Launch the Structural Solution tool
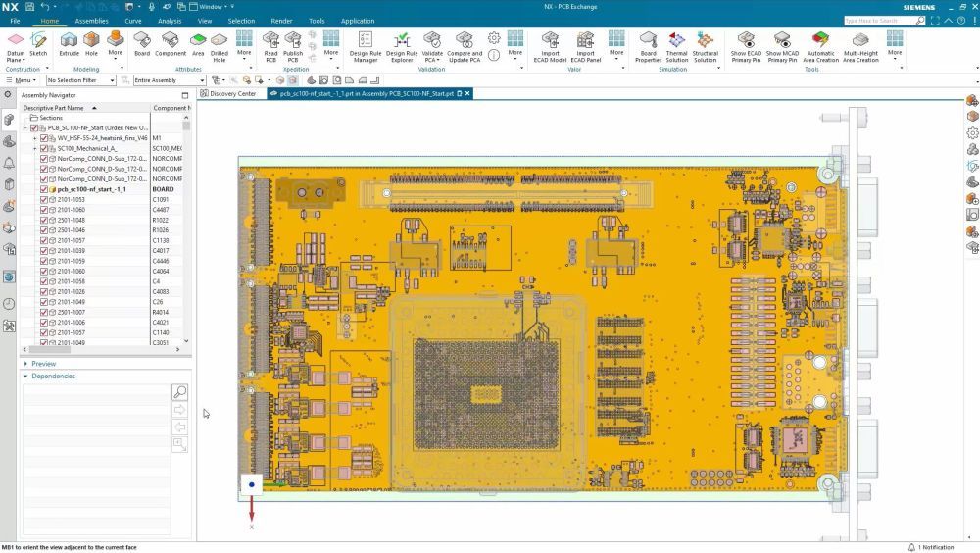 (x=705, y=47)
